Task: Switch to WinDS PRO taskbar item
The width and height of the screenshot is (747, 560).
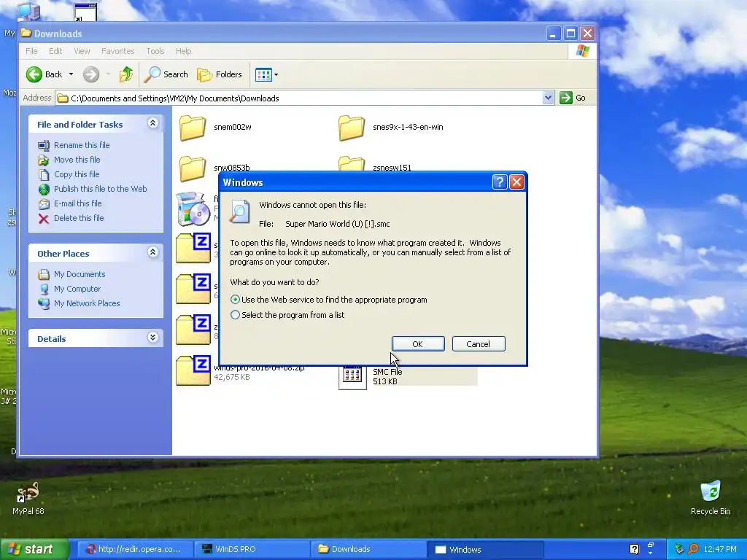Action: [252, 549]
